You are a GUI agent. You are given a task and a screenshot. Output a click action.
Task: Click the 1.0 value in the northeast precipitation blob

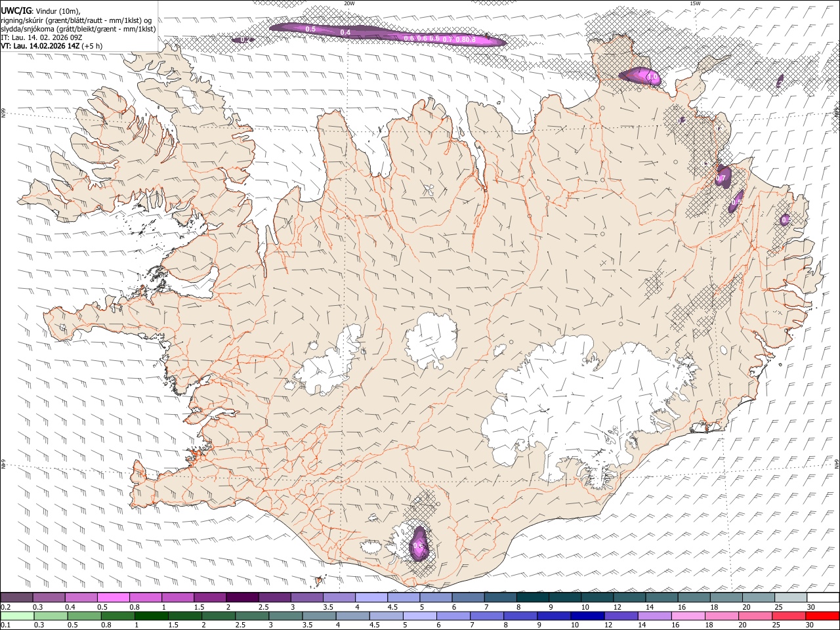pos(654,77)
